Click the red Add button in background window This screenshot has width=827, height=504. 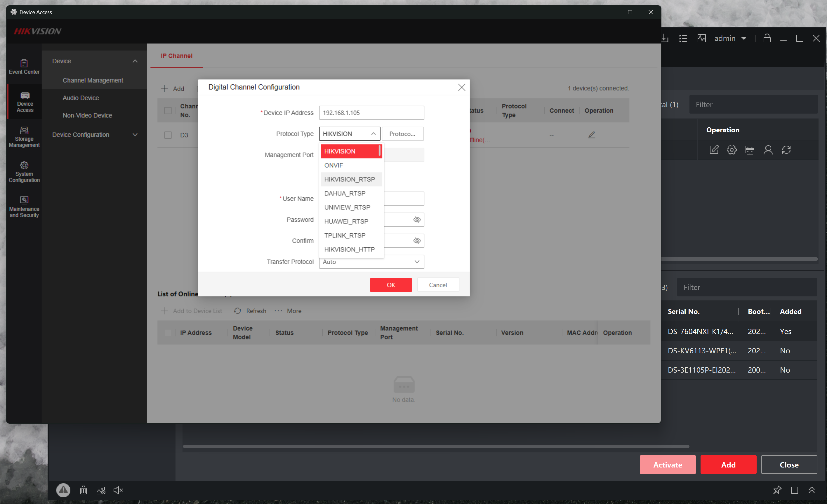[728, 464]
